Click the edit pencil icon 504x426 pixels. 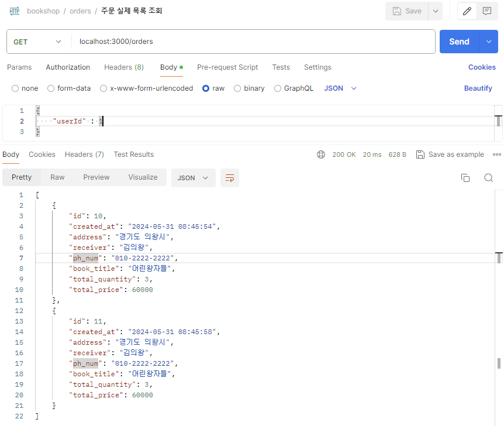[x=467, y=11]
